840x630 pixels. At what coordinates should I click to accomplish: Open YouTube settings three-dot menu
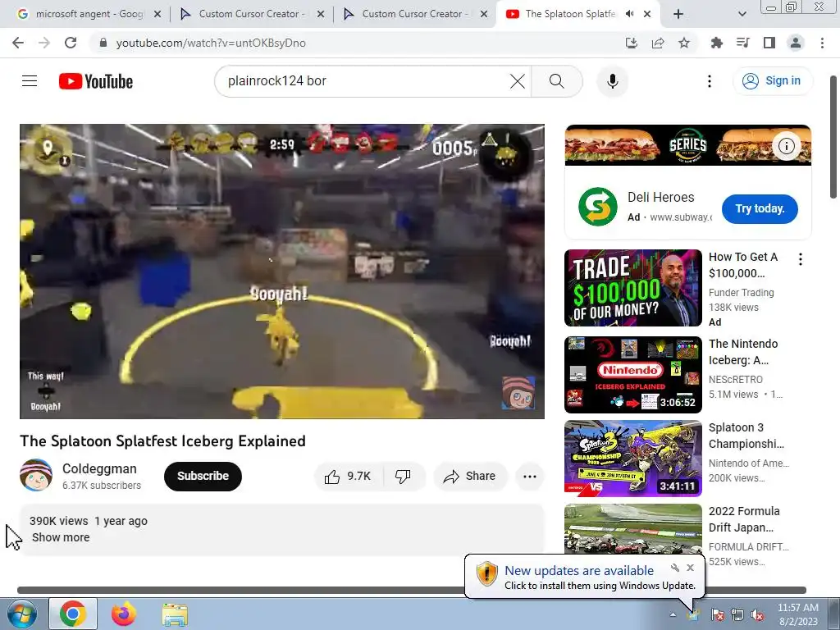(710, 81)
